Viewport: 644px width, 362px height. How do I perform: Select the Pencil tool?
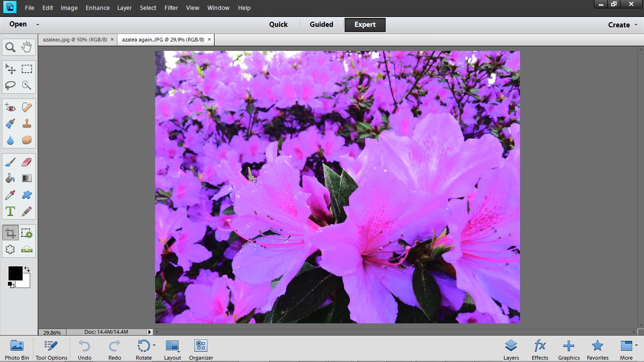pos(27,211)
